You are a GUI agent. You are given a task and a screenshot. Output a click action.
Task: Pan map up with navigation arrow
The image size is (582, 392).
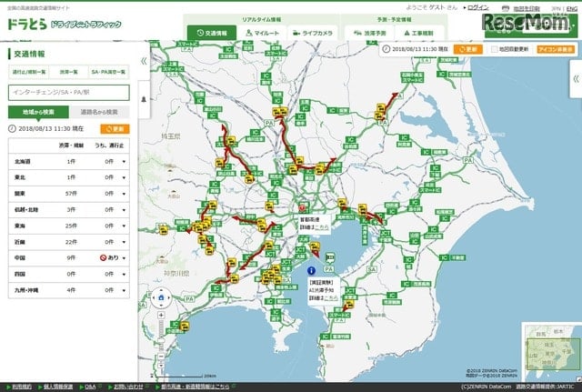point(161,290)
